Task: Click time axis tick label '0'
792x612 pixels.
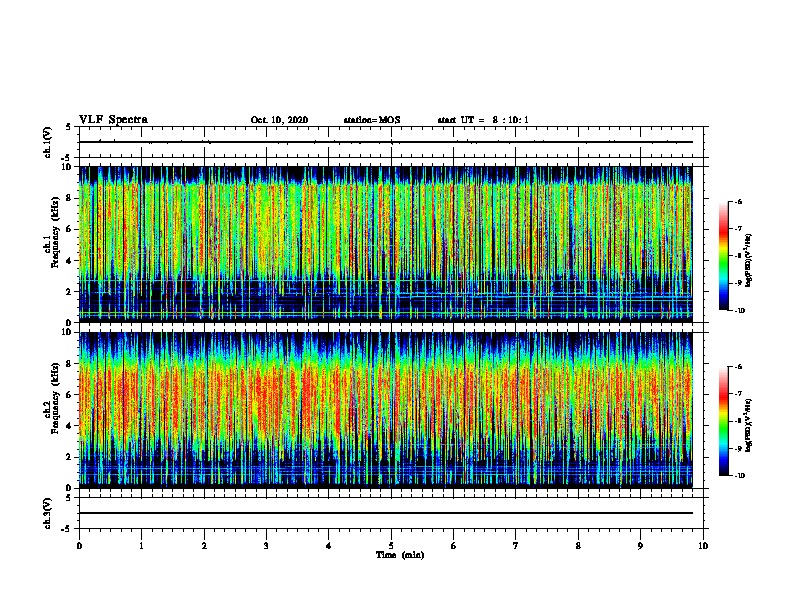Action: point(79,546)
